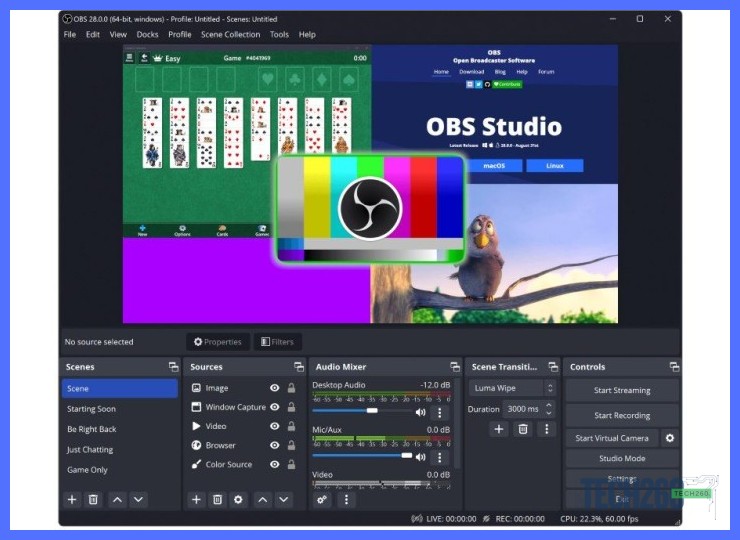
Task: Open Mic/Aux options three-dot menu
Action: pyautogui.click(x=440, y=457)
